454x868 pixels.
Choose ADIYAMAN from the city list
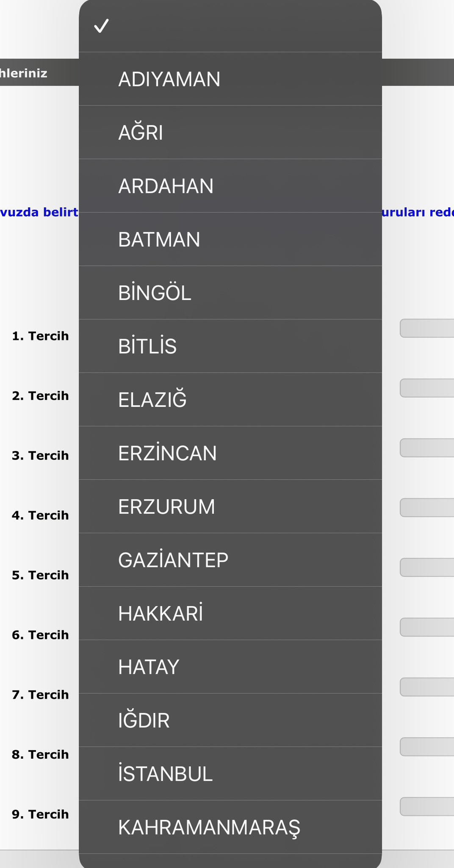point(230,79)
